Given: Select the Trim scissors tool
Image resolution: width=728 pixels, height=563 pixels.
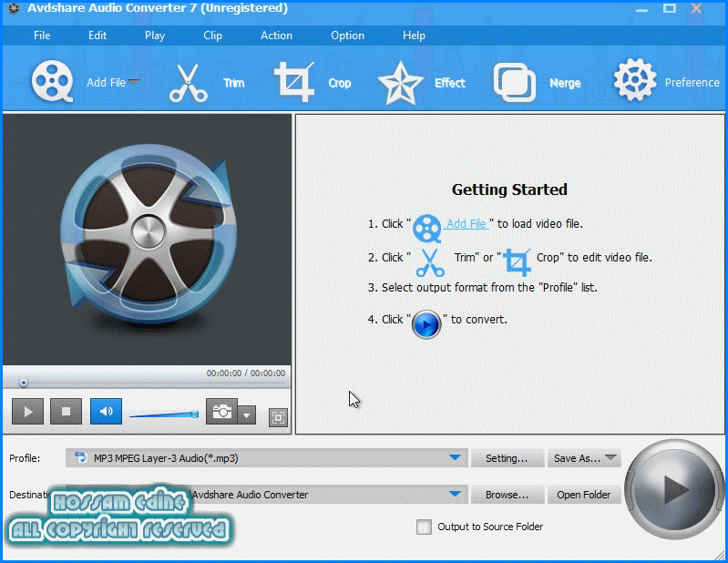Looking at the screenshot, I should (188, 83).
